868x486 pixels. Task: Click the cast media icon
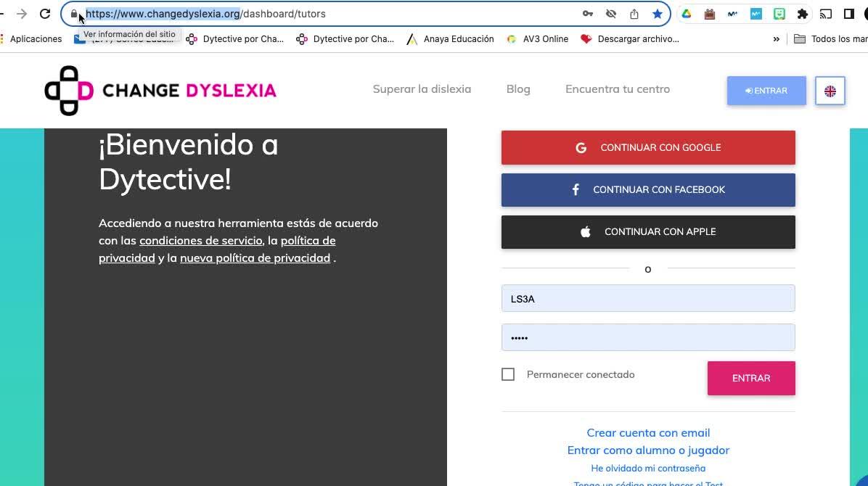[826, 14]
